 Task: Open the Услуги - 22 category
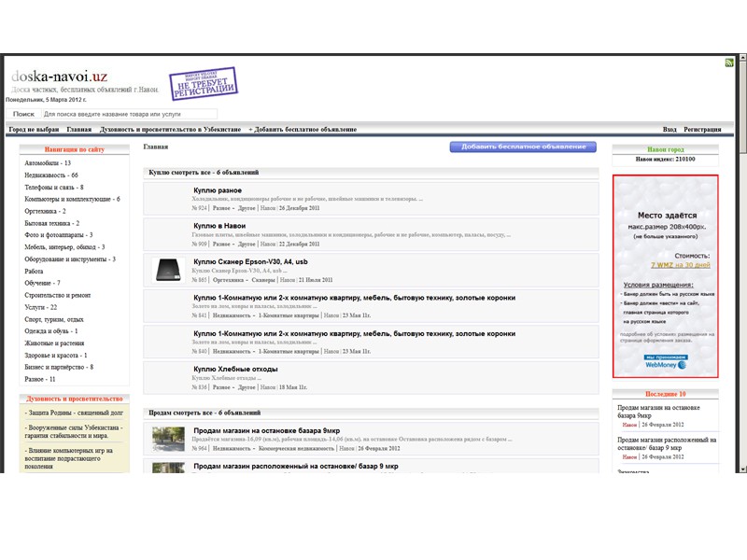coord(40,307)
